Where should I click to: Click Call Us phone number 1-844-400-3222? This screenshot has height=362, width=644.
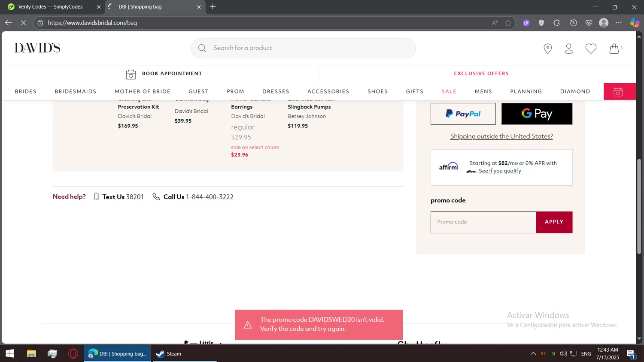[x=210, y=197]
